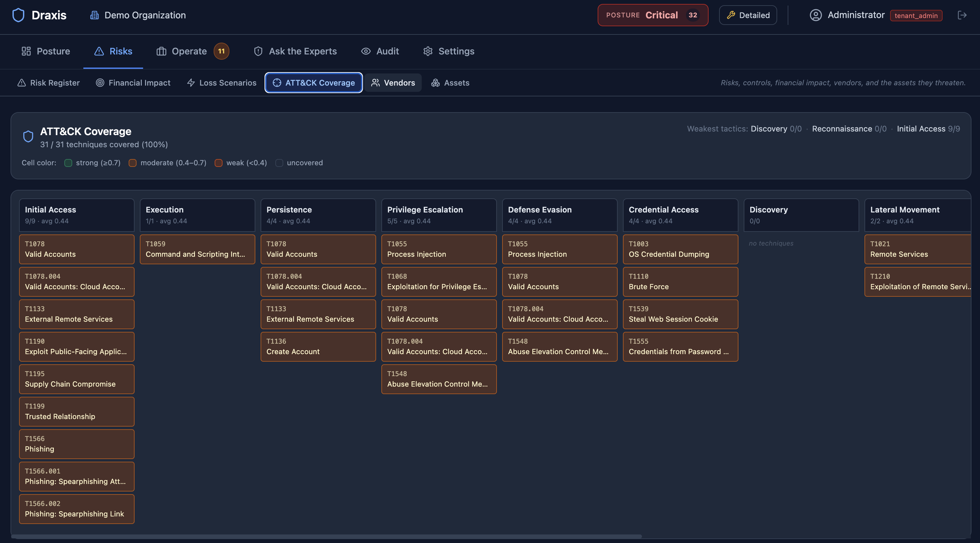980x543 pixels.
Task: Open the Loss Scenarios sub-tab
Action: click(222, 83)
